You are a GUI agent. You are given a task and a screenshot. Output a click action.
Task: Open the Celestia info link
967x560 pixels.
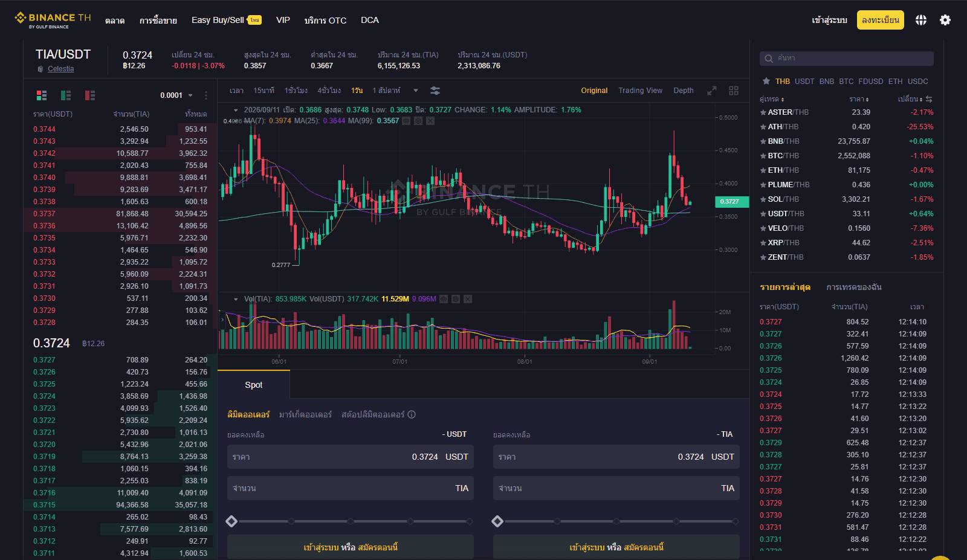pyautogui.click(x=61, y=69)
